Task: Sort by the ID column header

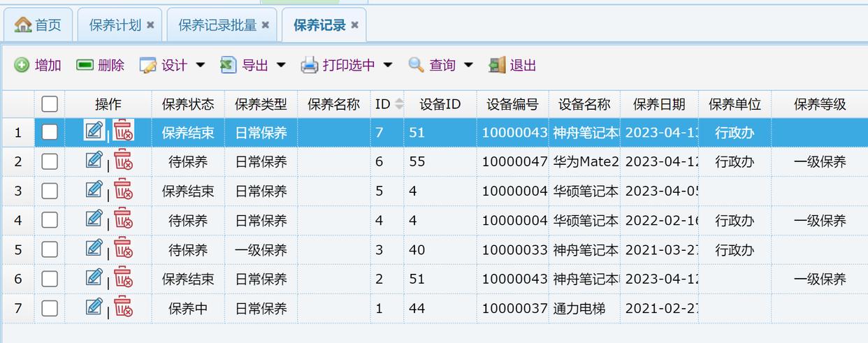Action: click(383, 104)
